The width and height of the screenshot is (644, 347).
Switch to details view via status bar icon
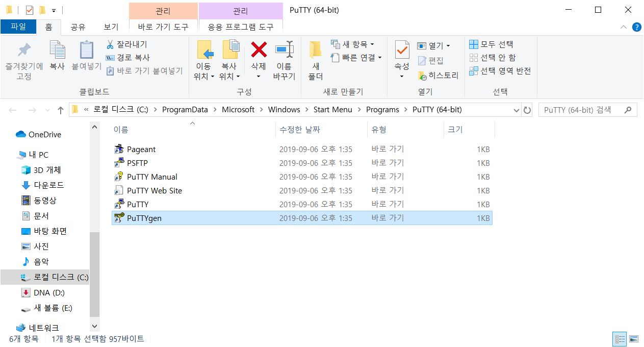pyautogui.click(x=619, y=339)
